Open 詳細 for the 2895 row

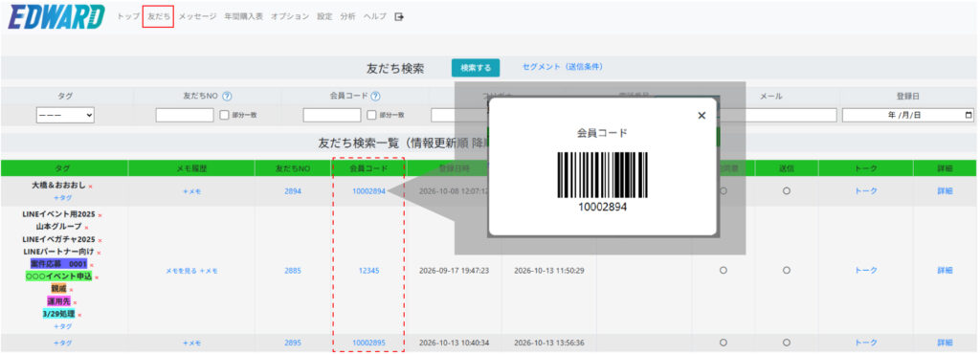[x=945, y=343]
